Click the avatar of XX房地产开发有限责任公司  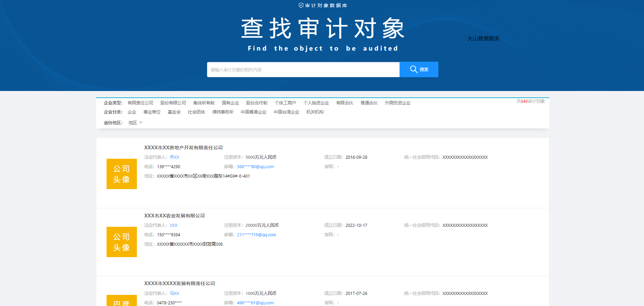coord(122,174)
